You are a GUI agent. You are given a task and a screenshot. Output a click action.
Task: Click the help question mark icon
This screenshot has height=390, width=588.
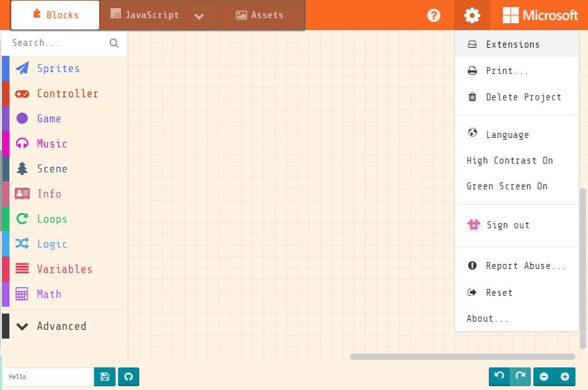click(434, 16)
